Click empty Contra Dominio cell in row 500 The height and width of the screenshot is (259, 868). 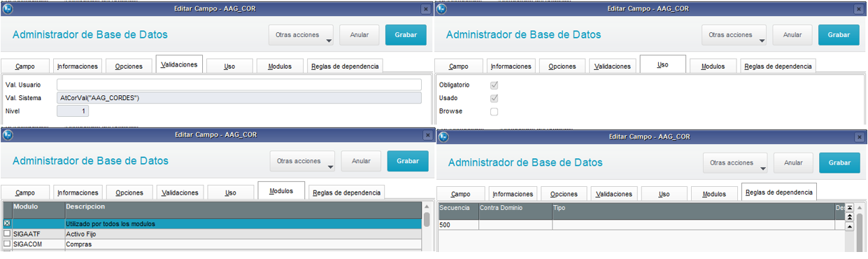click(x=515, y=225)
